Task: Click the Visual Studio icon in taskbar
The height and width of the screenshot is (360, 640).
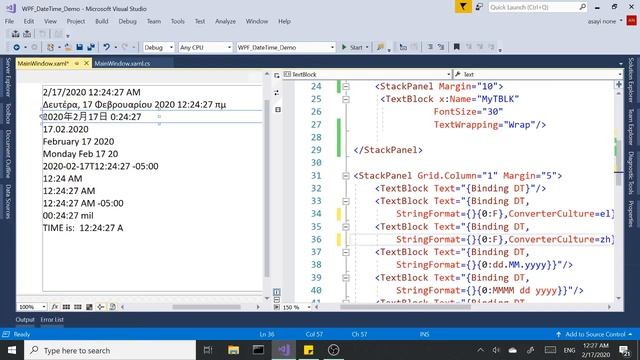Action: 284,350
